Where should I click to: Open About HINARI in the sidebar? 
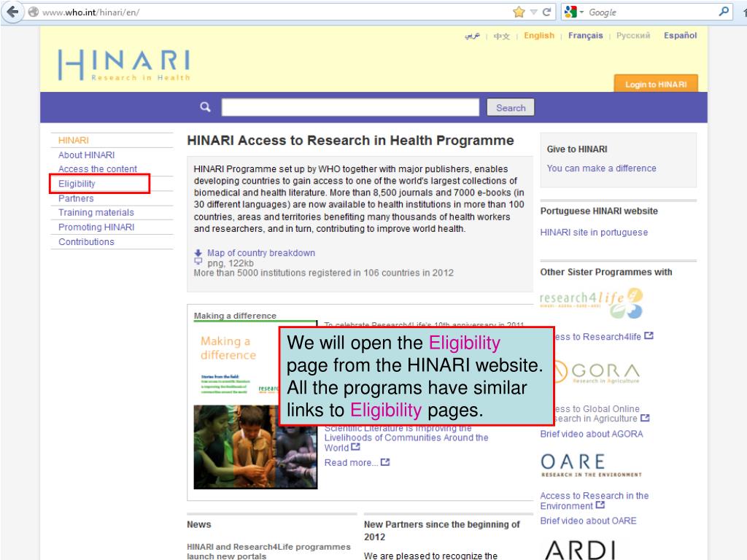(86, 155)
